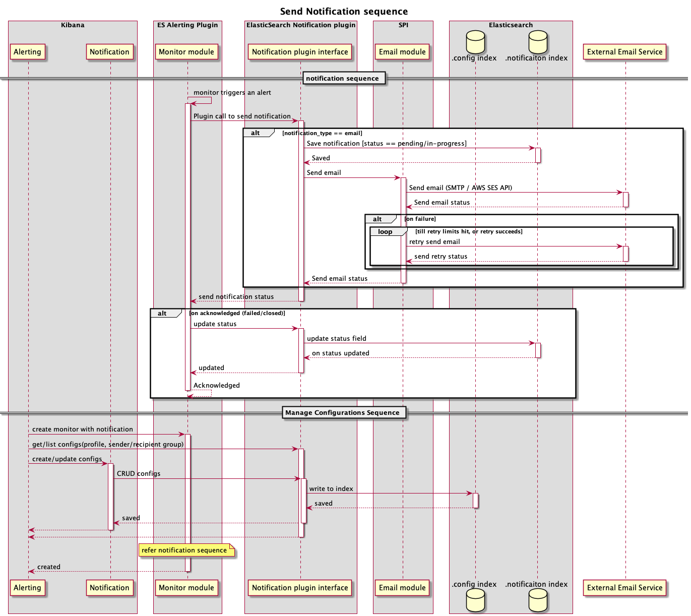Click the '[notification_type == email]' alt condition

322,133
